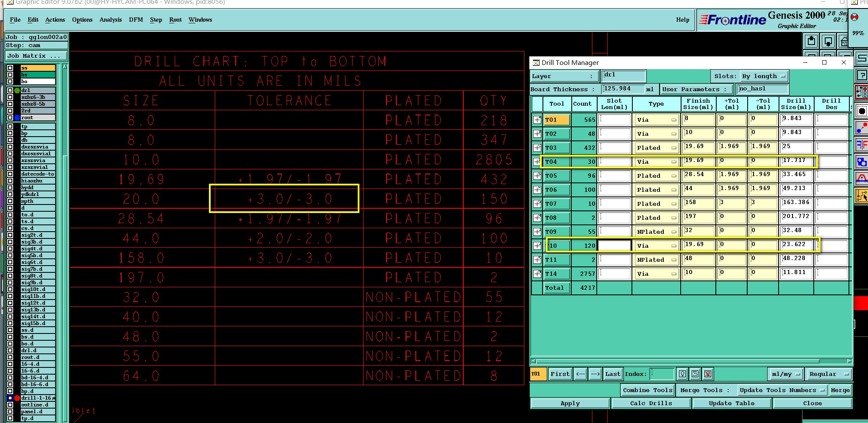Click the upload arrow icon above the canvas

click(811, 41)
